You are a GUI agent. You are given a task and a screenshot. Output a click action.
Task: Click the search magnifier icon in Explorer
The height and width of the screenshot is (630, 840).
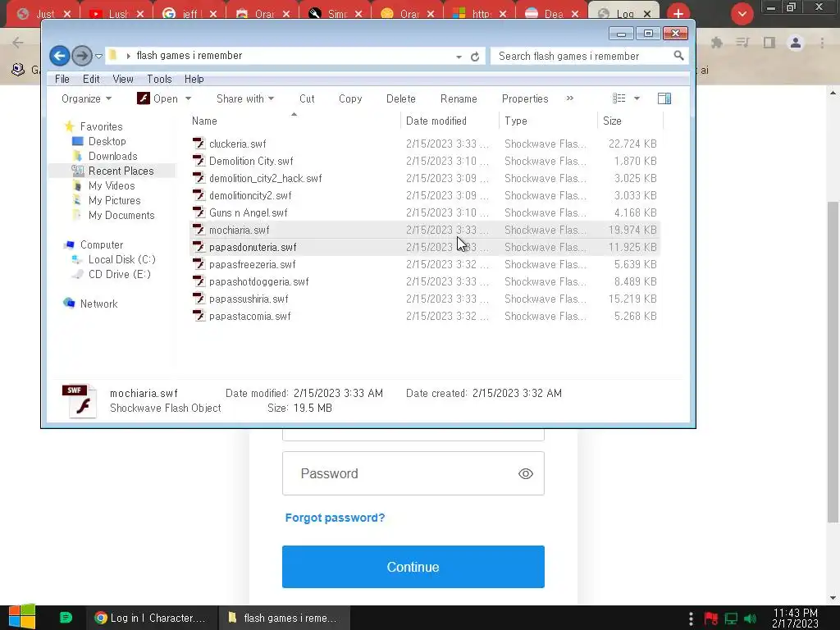(678, 56)
